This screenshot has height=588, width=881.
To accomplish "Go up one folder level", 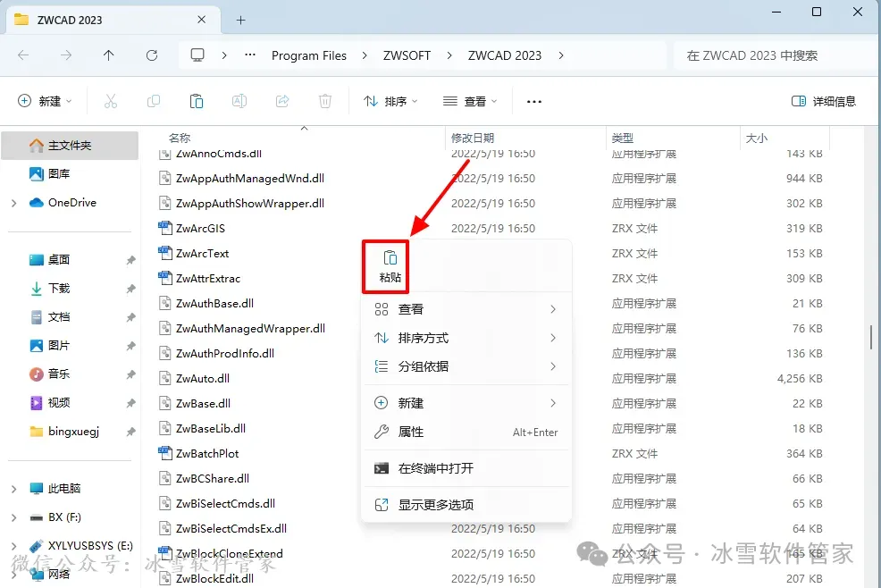I will pyautogui.click(x=108, y=55).
